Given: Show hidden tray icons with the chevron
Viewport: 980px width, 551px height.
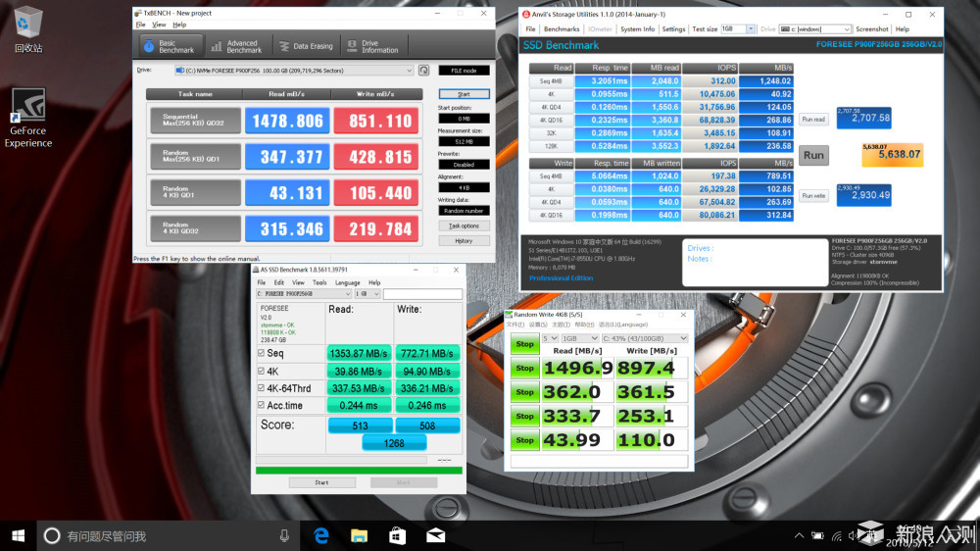Looking at the screenshot, I should click(799, 535).
